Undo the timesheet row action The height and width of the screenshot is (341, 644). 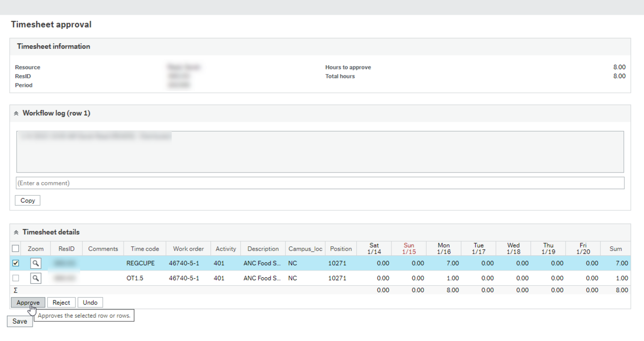pyautogui.click(x=90, y=302)
